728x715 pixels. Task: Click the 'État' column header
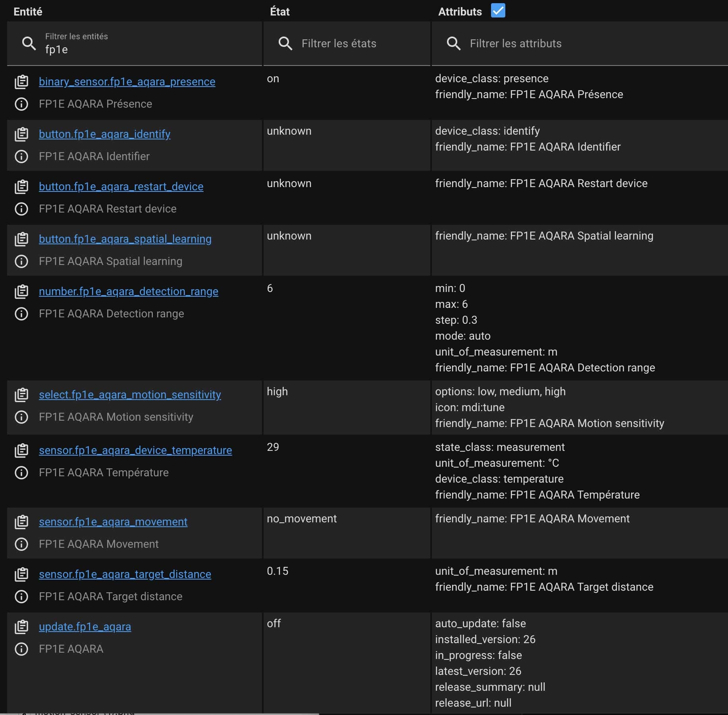click(280, 12)
